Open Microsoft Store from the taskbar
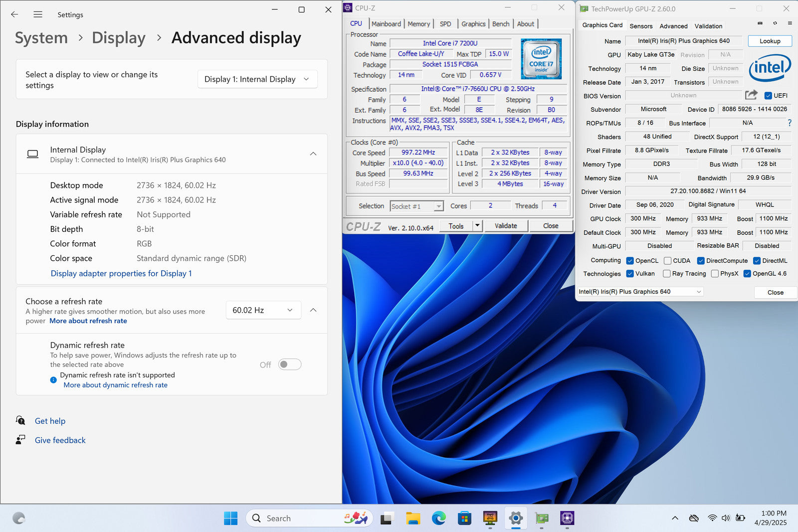798x532 pixels. (465, 519)
